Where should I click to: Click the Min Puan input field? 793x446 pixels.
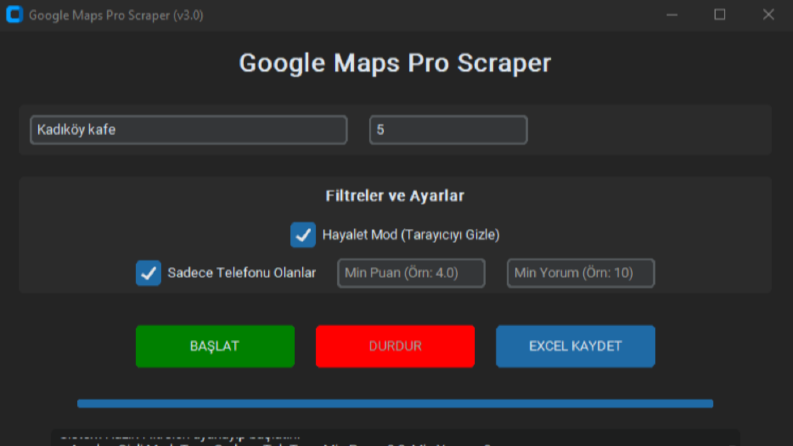[x=411, y=273]
